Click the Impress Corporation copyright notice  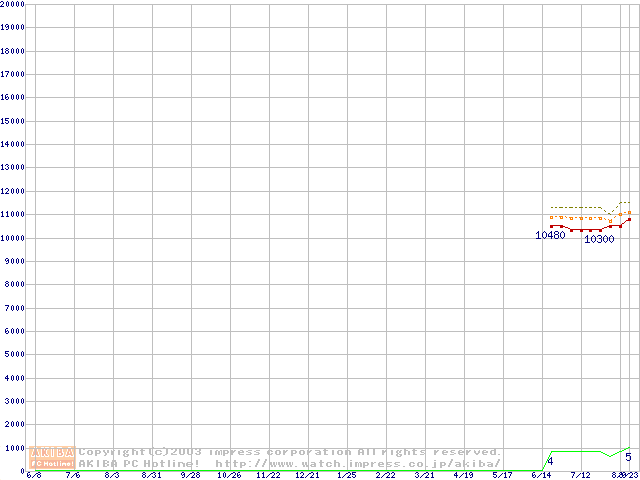[x=289, y=452]
